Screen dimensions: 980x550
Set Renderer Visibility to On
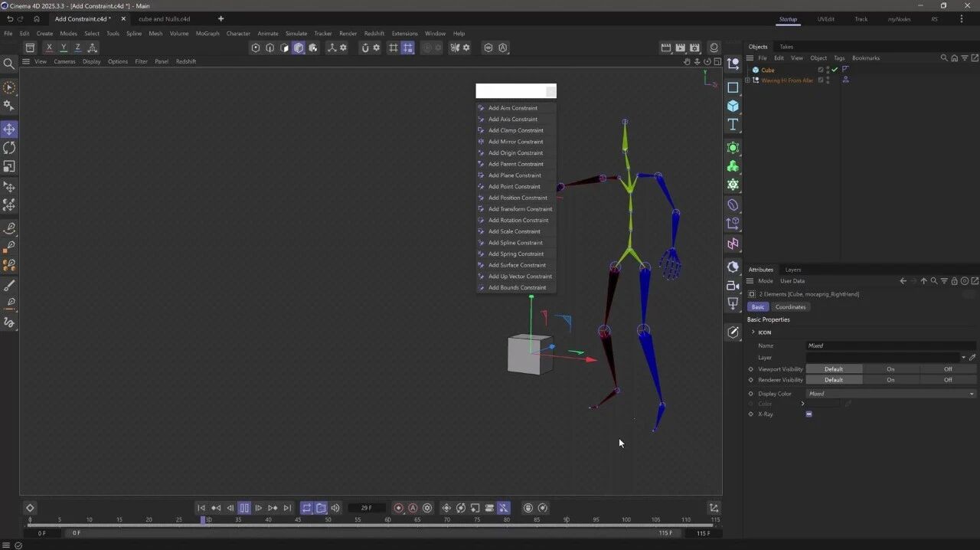[890, 380]
